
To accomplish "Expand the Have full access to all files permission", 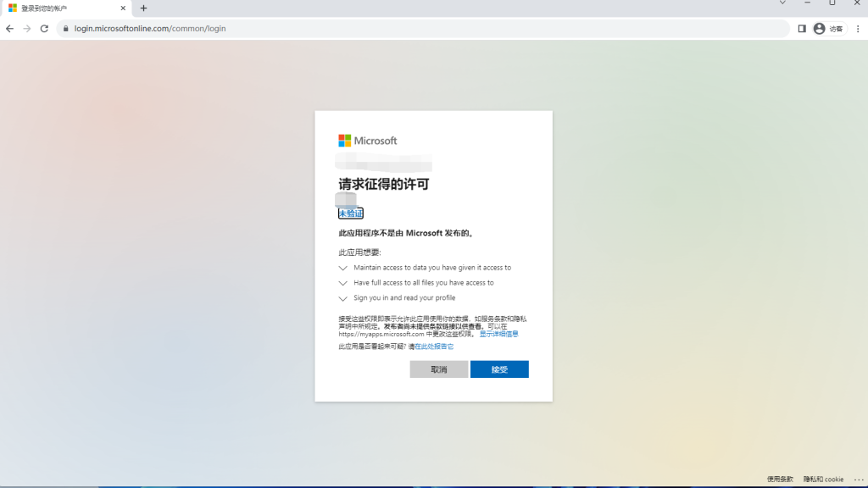I will coord(343,283).
